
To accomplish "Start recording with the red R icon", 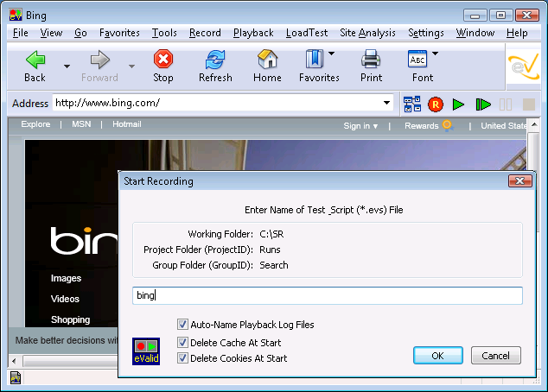I will (436, 104).
